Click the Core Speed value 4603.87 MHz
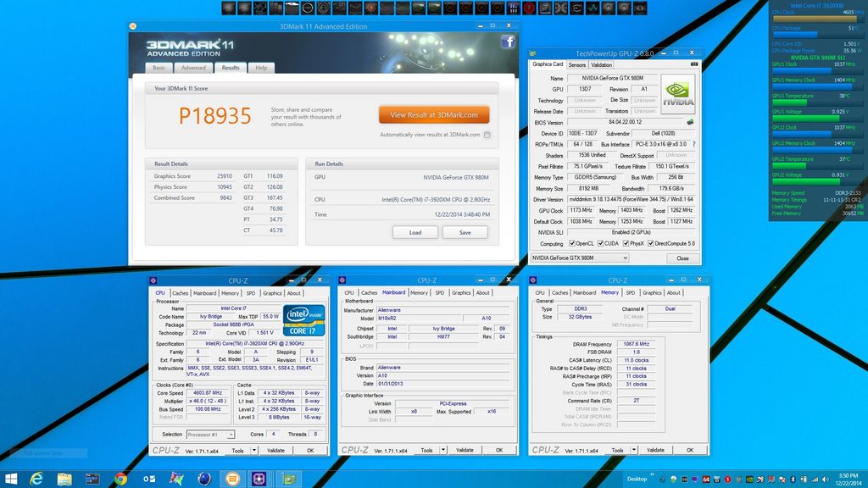This screenshot has width=868, height=488. click(x=208, y=393)
